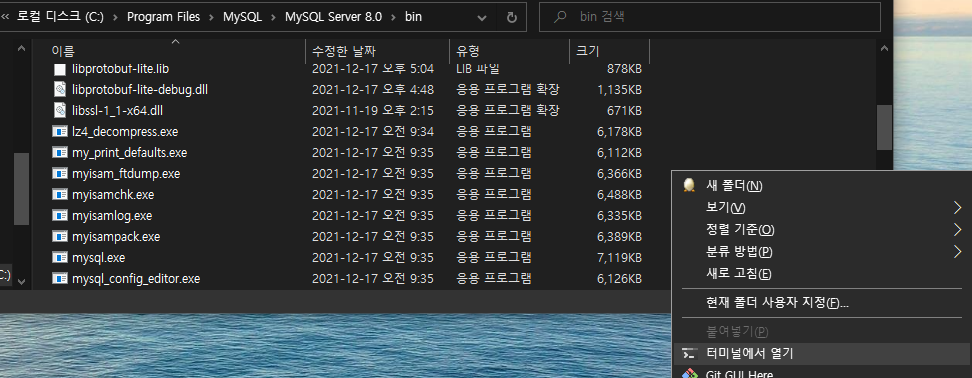This screenshot has width=972, height=378.
Task: Click the 새 폴더 menu icon
Action: 688,185
